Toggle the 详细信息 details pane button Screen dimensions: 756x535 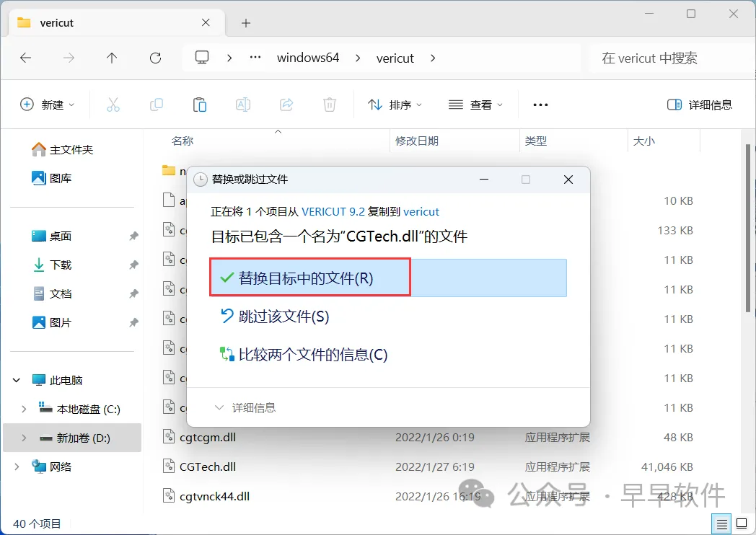tap(700, 105)
